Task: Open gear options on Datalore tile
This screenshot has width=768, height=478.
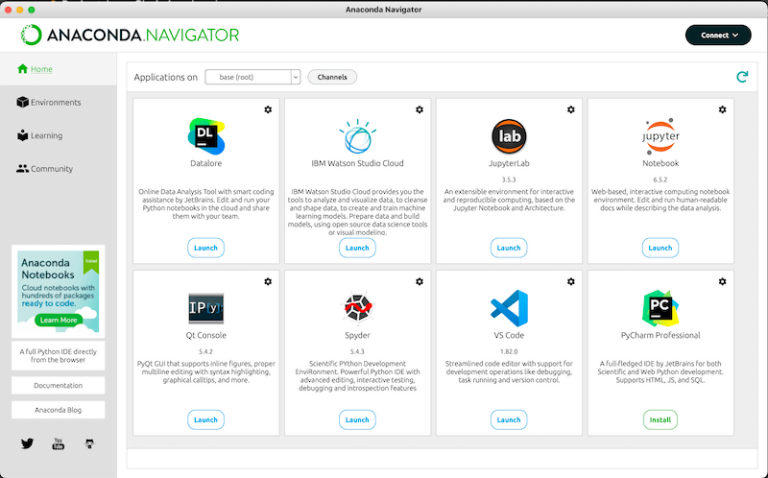Action: [268, 110]
